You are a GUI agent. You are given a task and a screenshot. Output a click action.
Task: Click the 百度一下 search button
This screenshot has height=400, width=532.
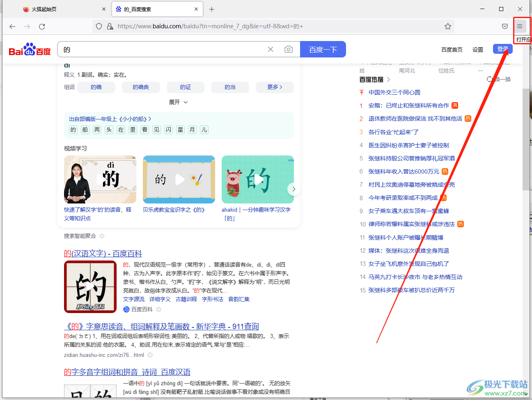pos(323,49)
